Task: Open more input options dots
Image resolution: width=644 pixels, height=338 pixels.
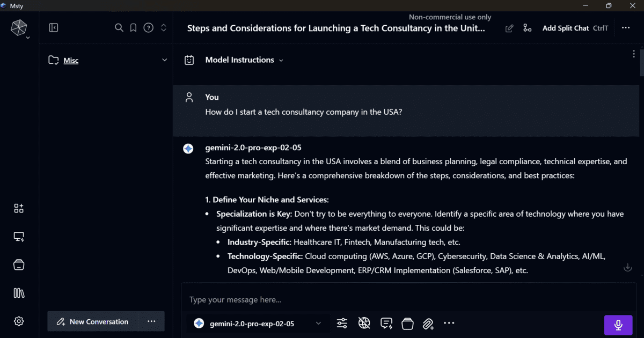Action: (449, 323)
